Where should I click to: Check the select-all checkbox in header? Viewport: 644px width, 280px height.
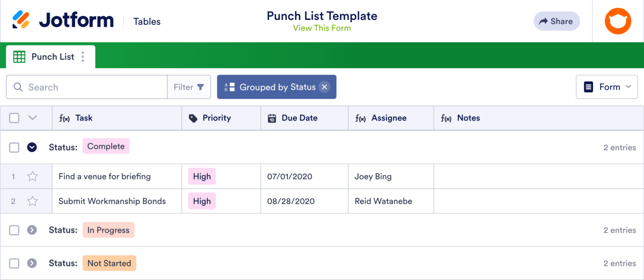coord(14,118)
